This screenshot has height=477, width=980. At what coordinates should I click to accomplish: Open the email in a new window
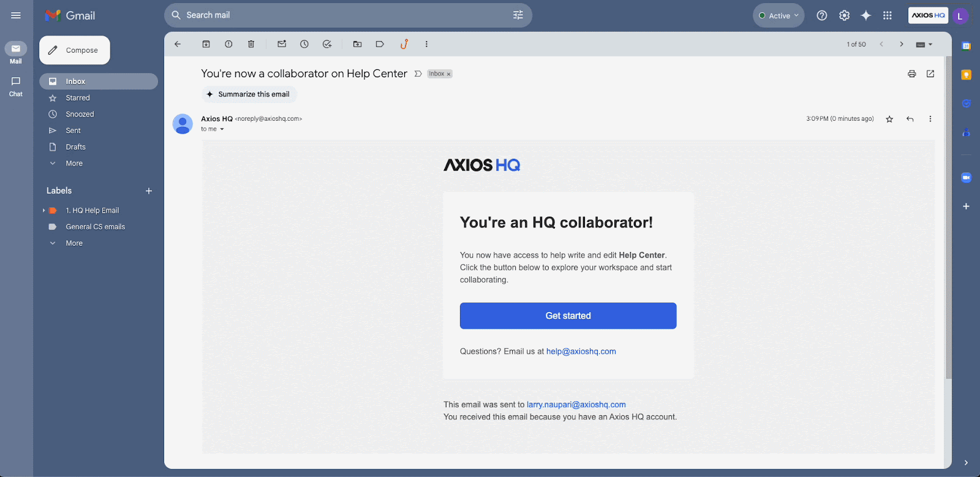(x=930, y=74)
